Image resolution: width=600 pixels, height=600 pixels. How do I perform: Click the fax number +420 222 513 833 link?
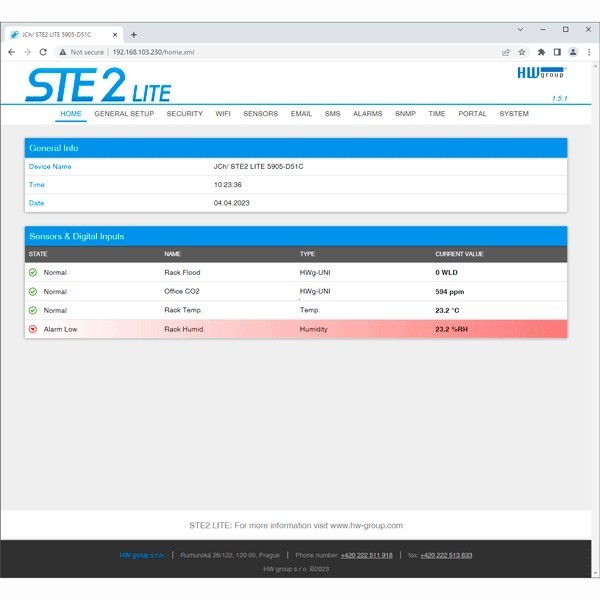point(446,555)
